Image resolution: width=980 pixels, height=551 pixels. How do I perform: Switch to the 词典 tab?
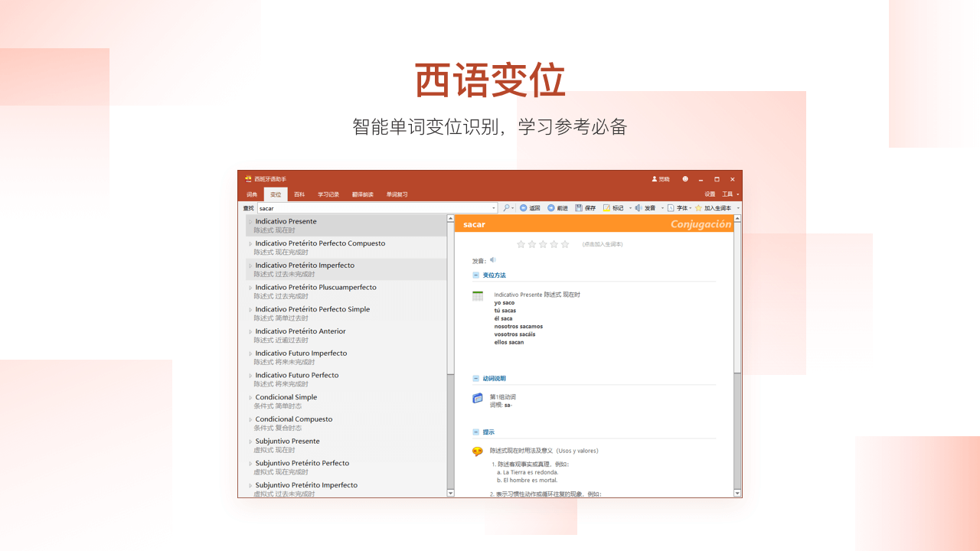252,194
